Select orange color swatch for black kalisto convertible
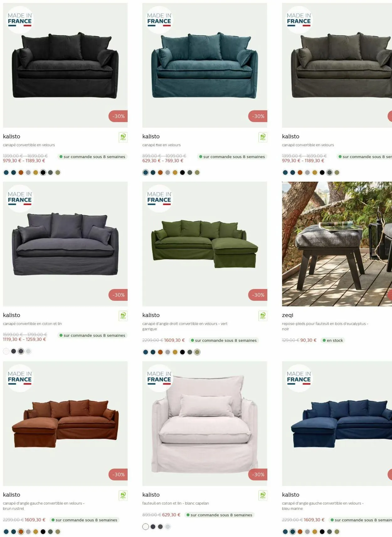This screenshot has width=392, height=537. 21,172
